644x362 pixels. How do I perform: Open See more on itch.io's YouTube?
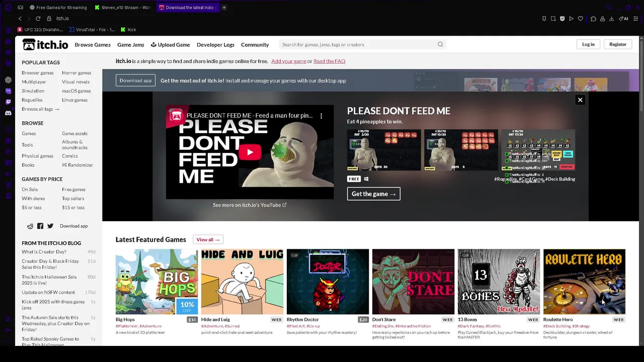tap(250, 205)
